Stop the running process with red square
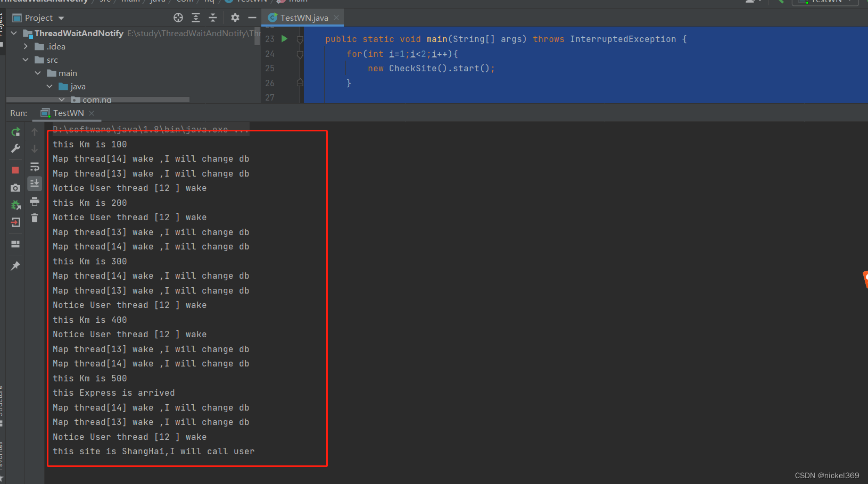 click(15, 170)
